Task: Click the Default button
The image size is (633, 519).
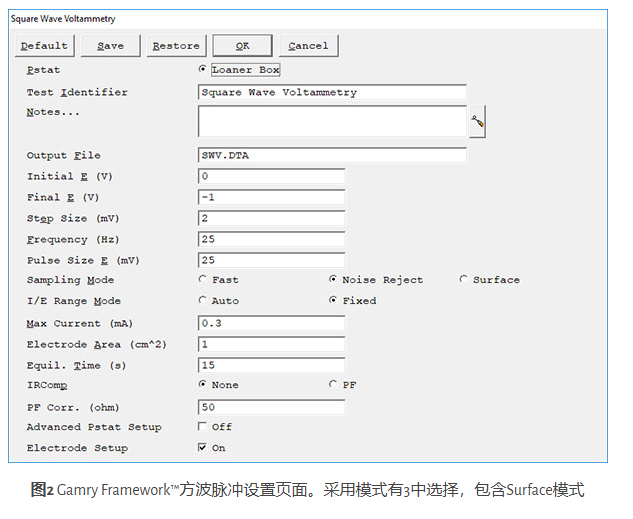Action: [44, 46]
